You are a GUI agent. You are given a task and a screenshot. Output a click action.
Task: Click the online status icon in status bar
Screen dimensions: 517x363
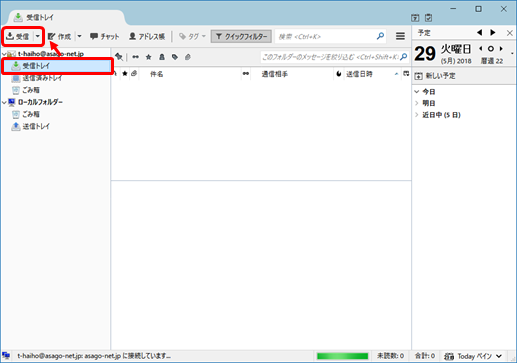click(6, 356)
